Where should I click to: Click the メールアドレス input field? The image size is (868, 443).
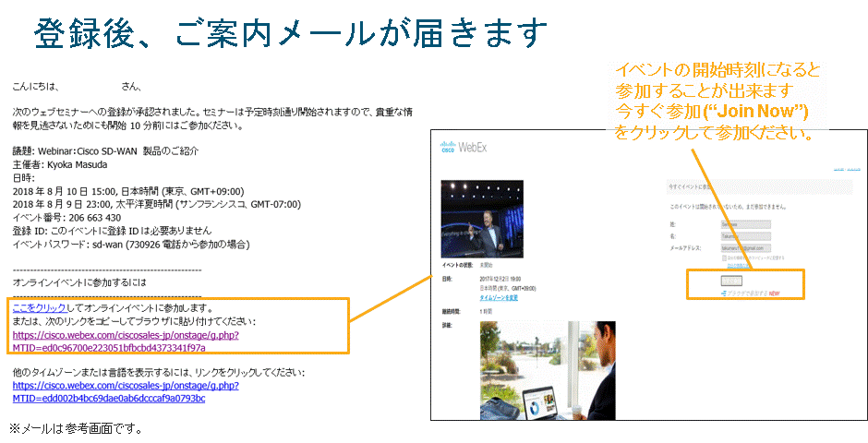(x=746, y=248)
